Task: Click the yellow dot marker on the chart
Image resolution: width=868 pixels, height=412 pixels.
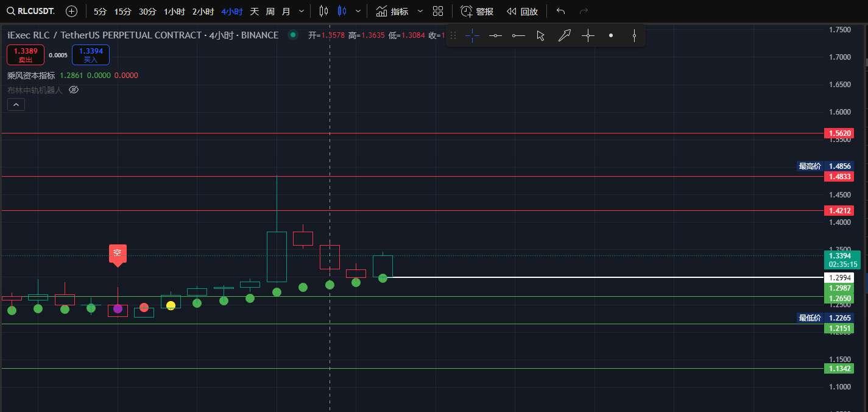Action: tap(171, 305)
